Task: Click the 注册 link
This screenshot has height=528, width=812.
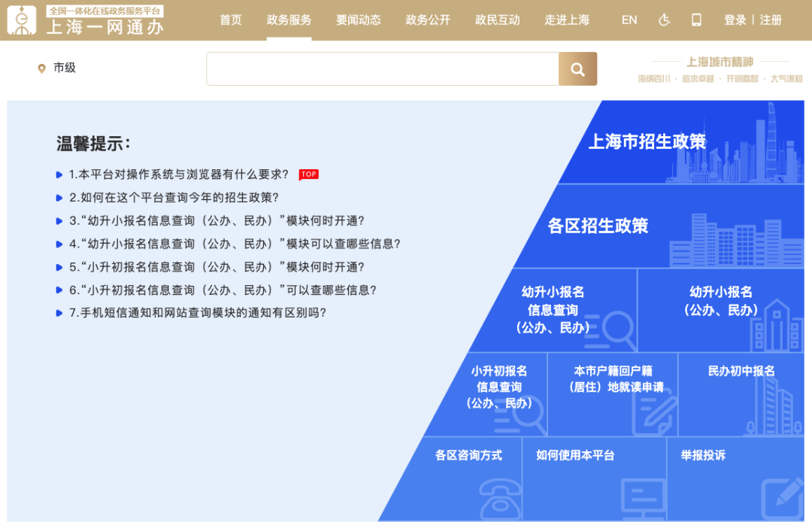Action: click(x=771, y=20)
